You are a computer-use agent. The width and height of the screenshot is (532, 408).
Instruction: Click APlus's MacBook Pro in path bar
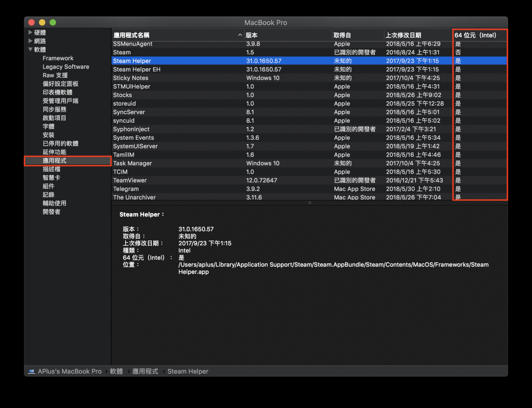69,371
